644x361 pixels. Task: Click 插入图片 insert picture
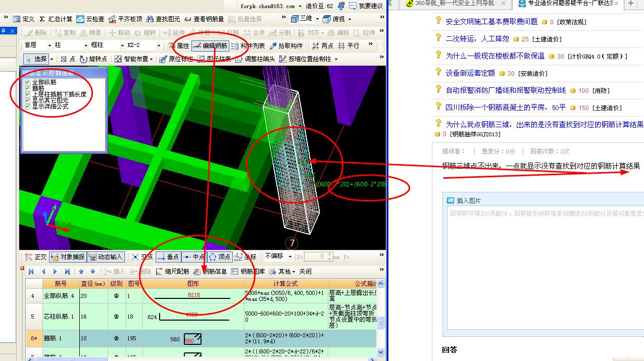pos(465,200)
